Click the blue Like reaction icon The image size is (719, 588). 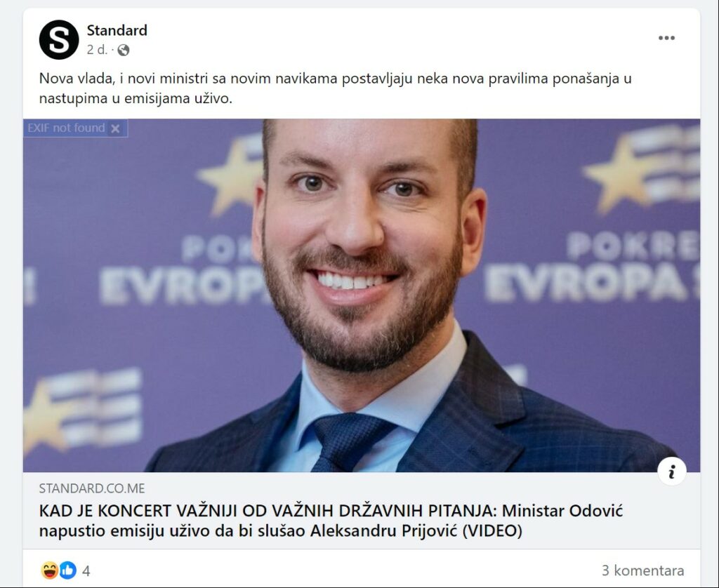pos(67,570)
